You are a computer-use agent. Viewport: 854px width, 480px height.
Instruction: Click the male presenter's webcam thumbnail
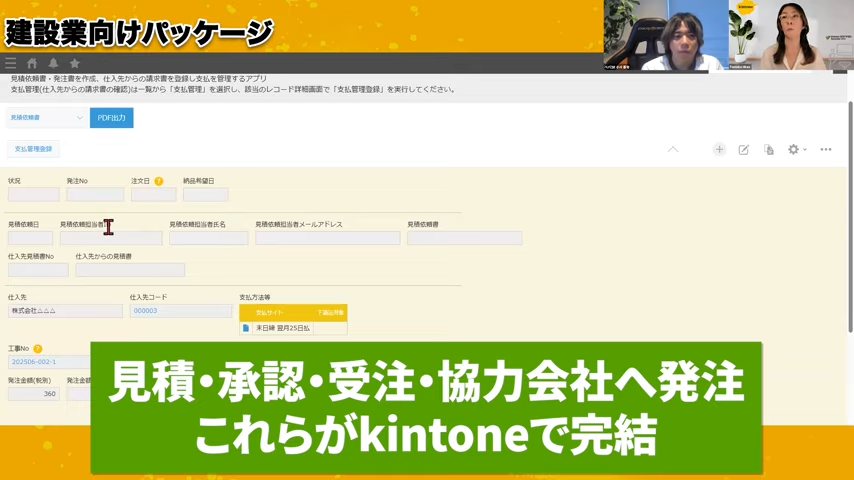666,35
